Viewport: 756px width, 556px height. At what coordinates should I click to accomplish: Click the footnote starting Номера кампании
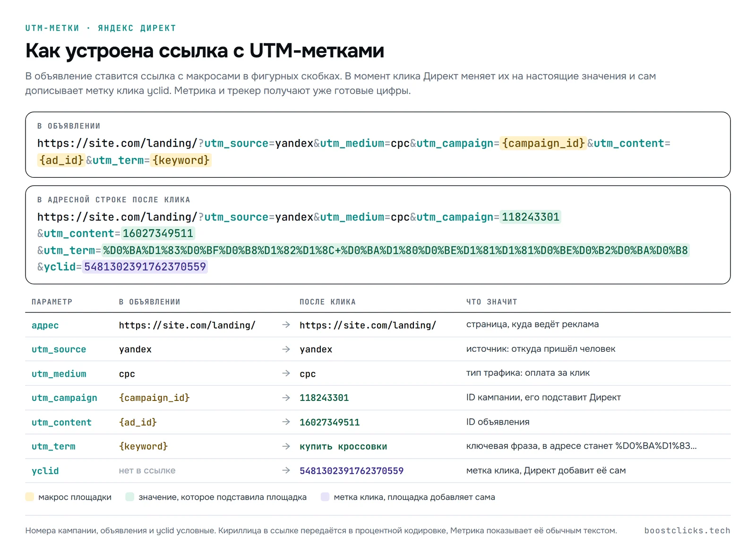[321, 530]
